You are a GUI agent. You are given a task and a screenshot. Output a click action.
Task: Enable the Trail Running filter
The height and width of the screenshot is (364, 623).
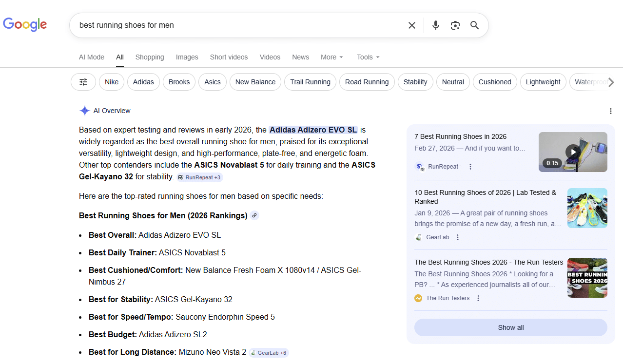coord(310,82)
